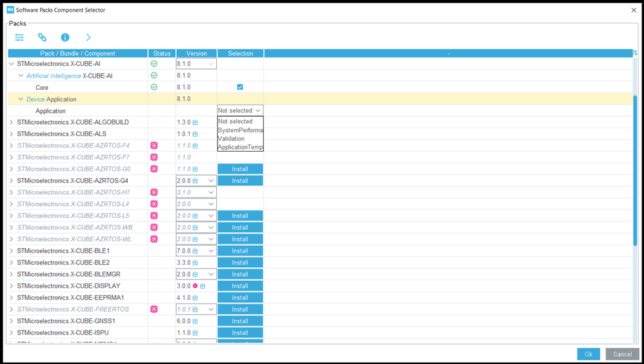
Task: Click download icon in X-CUBE-AZRTOS-G4 version box
Action: [x=195, y=181]
